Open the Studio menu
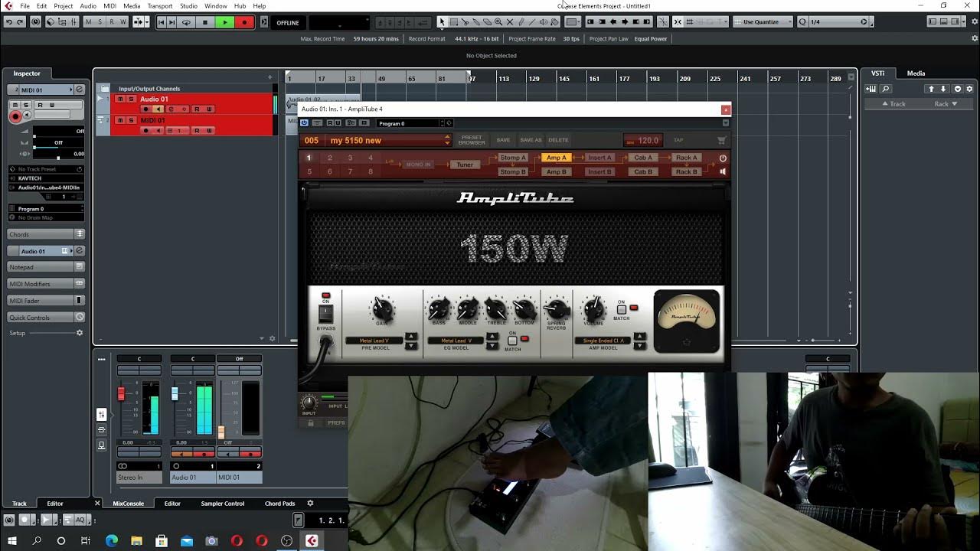The height and width of the screenshot is (551, 980). pyautogui.click(x=188, y=6)
